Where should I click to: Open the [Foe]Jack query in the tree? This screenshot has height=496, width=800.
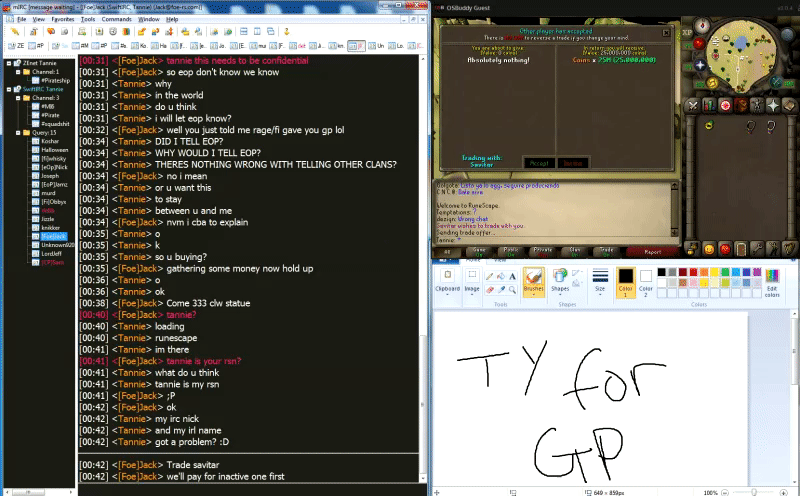54,237
